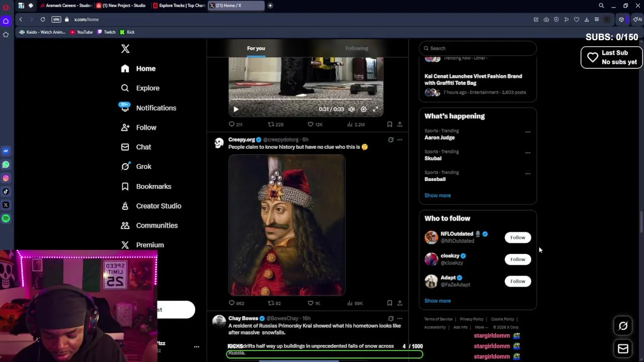Open Communities in the sidebar

[149, 225]
